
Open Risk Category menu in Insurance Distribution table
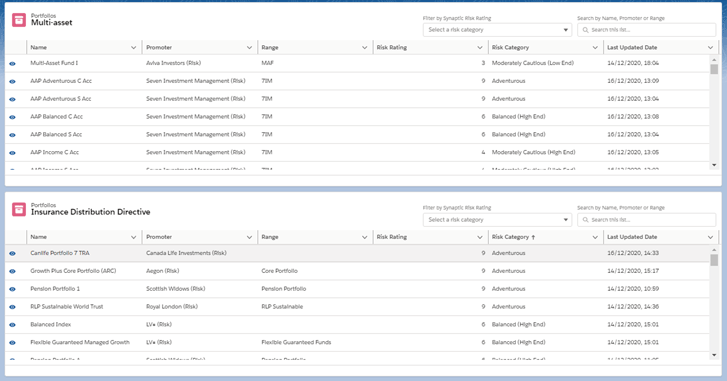[x=595, y=237]
